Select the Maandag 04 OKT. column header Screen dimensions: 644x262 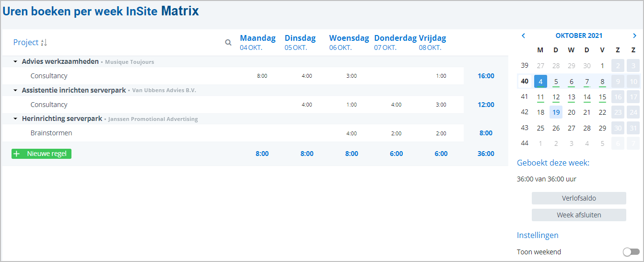tap(258, 42)
